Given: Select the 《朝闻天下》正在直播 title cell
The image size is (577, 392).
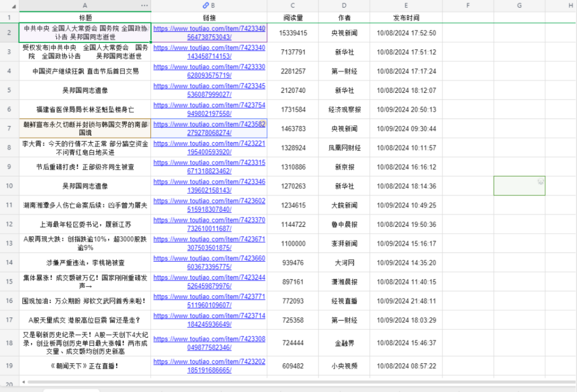Looking at the screenshot, I should click(85, 366).
